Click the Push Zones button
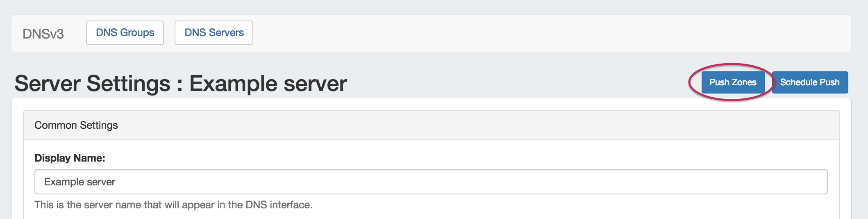The height and width of the screenshot is (219, 868). (733, 82)
